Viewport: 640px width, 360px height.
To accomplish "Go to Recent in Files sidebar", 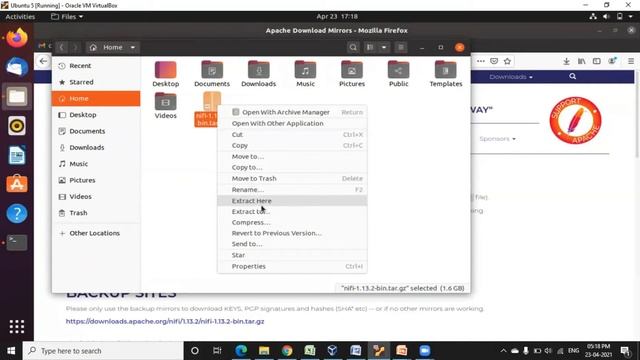I will [96, 66].
